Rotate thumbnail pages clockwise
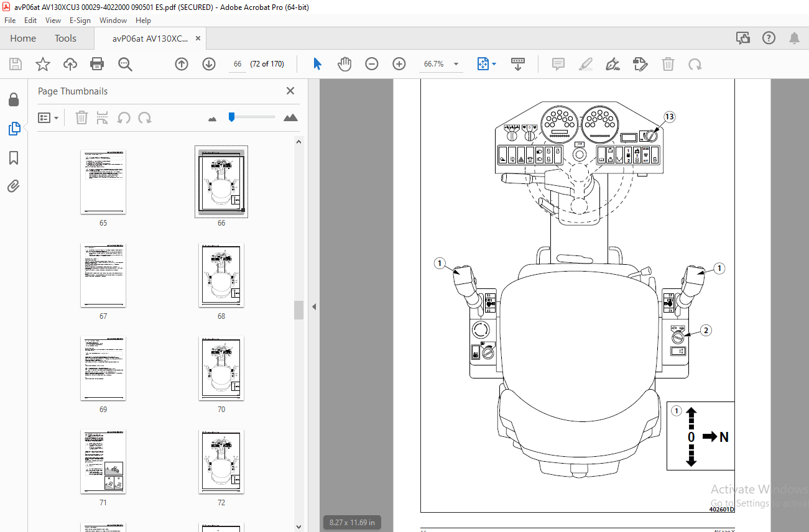This screenshot has width=809, height=532. 145,117
